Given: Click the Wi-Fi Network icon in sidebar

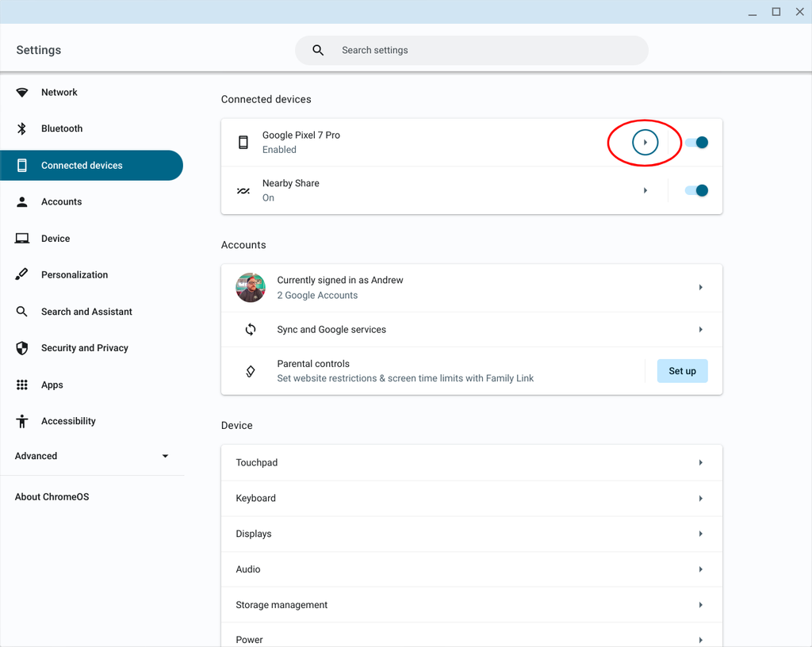Looking at the screenshot, I should [22, 93].
